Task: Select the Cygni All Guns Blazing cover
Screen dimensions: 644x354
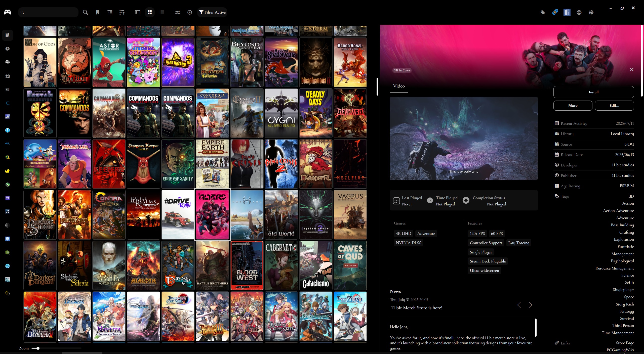Action: point(281,113)
